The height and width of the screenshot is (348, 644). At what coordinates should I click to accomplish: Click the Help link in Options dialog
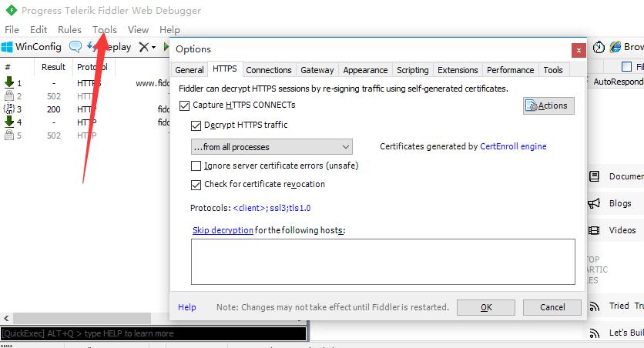click(187, 307)
